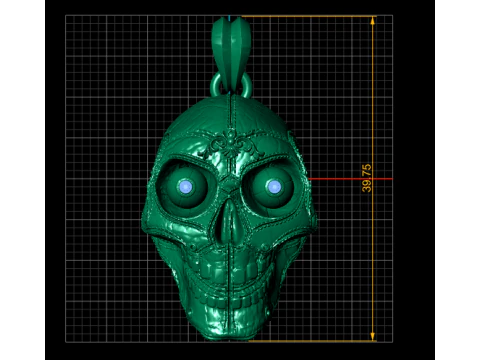Click the 39.75 height dimension label
This screenshot has height=360, width=480.
coord(366,178)
